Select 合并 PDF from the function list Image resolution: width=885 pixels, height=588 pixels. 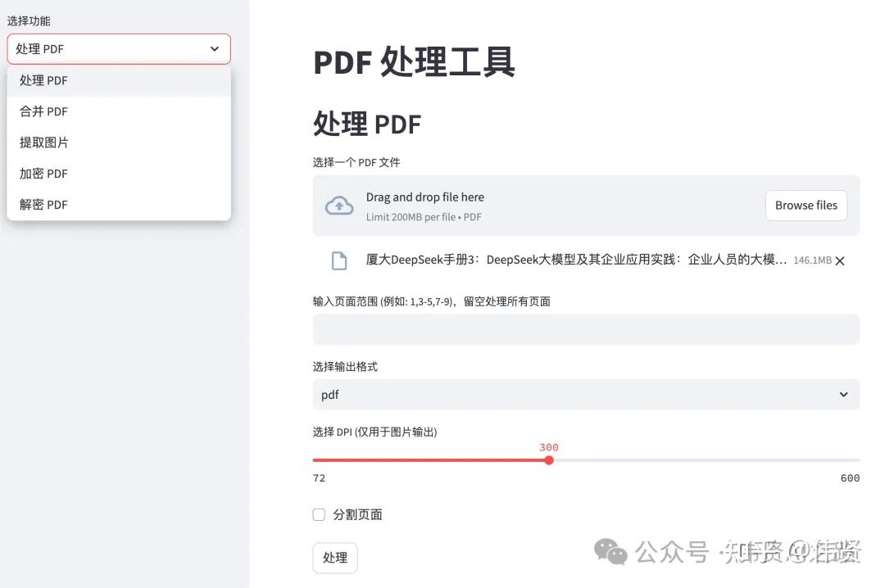point(43,111)
